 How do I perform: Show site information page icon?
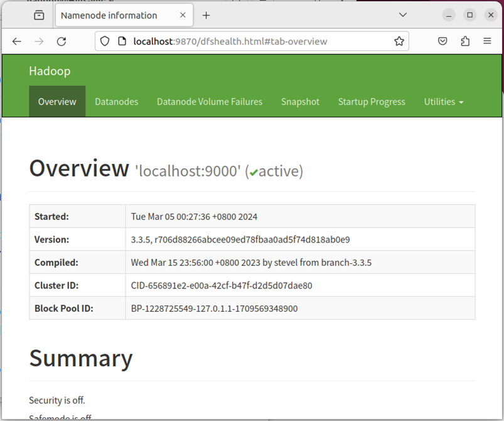pyautogui.click(x=122, y=41)
